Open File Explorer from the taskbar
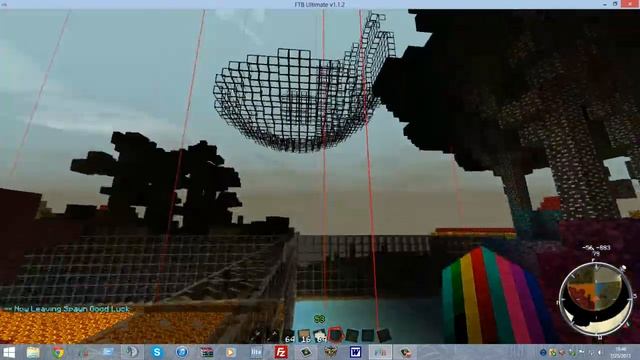The height and width of the screenshot is (360, 640). pyautogui.click(x=33, y=352)
